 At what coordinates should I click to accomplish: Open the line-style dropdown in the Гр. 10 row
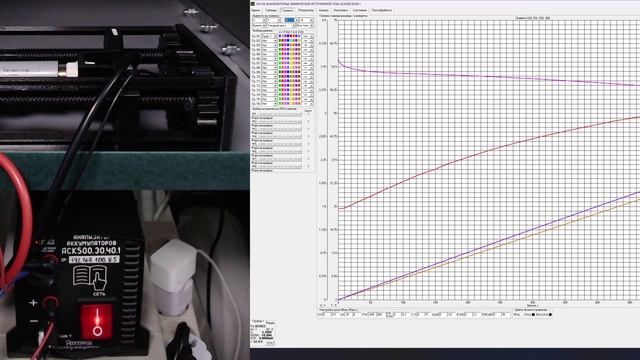click(x=307, y=76)
